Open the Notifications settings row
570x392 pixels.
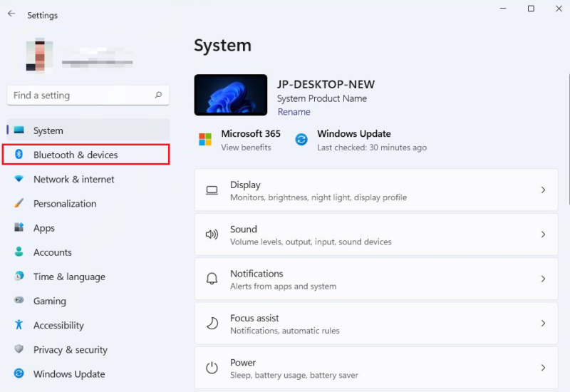click(x=375, y=279)
